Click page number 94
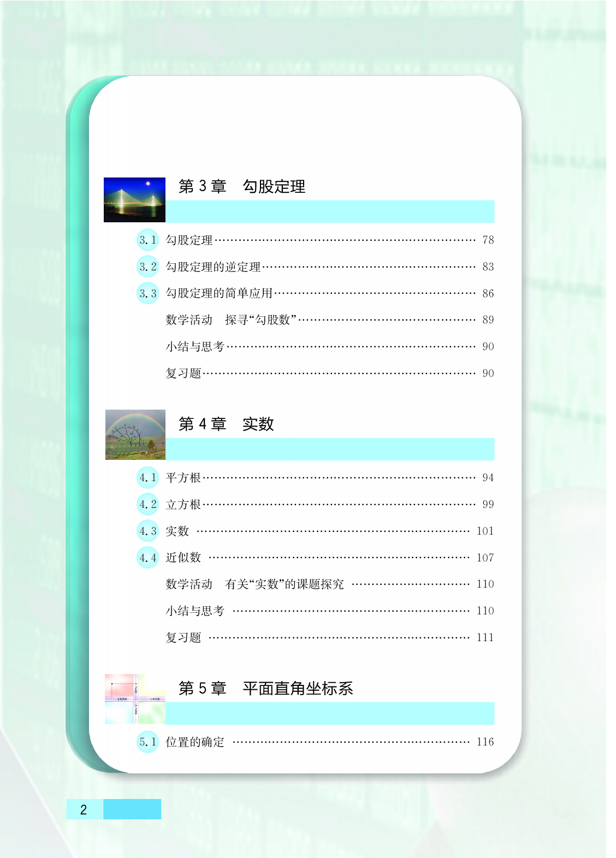Screen dimensions: 616x858 pos(488,477)
